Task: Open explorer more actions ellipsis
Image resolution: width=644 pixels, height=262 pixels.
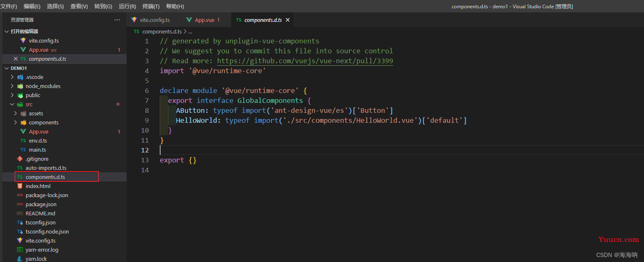Action: [118, 20]
